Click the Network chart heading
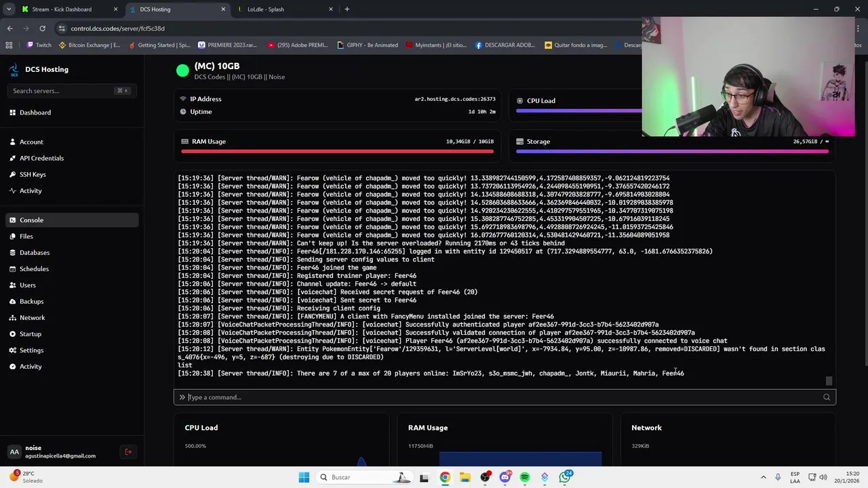The image size is (868, 488). 646,428
